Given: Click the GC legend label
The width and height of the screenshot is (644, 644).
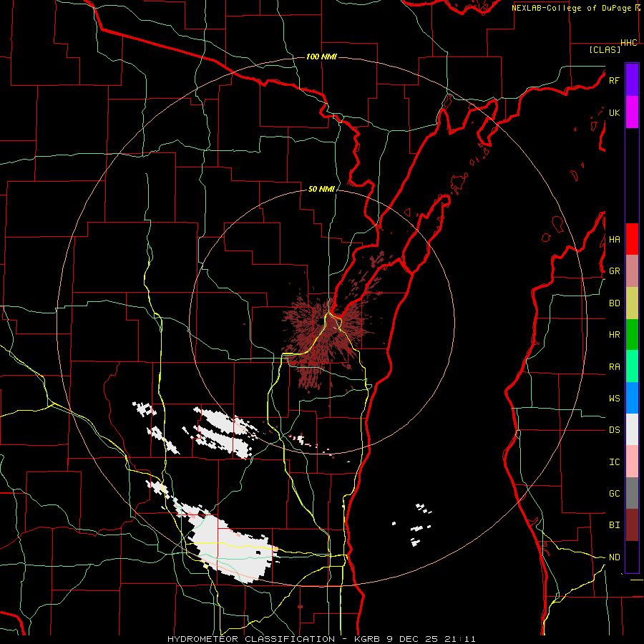Looking at the screenshot, I should 615,494.
